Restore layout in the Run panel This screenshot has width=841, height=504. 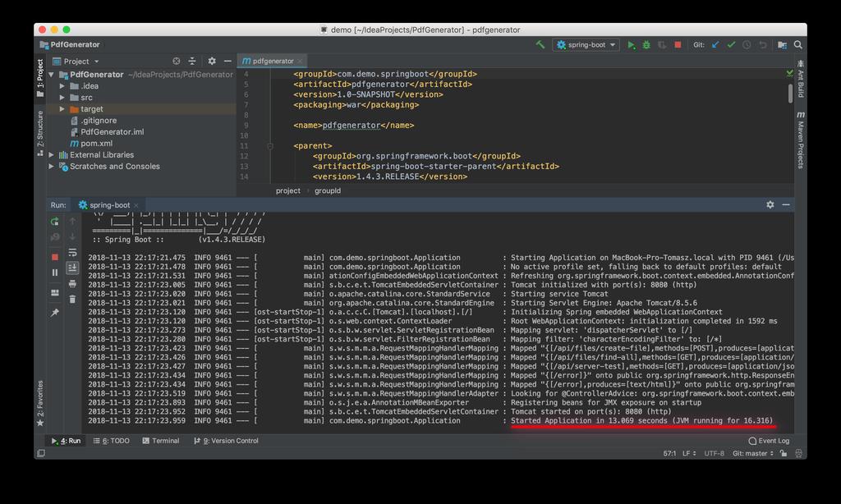coord(55,293)
